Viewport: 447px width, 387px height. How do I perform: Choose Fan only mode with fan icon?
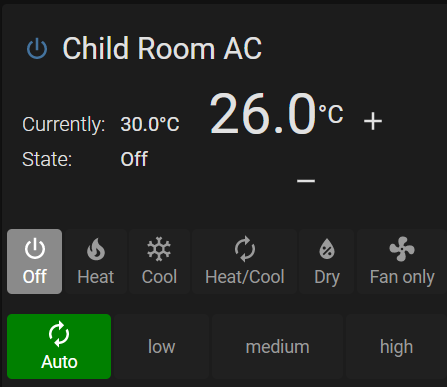[402, 261]
